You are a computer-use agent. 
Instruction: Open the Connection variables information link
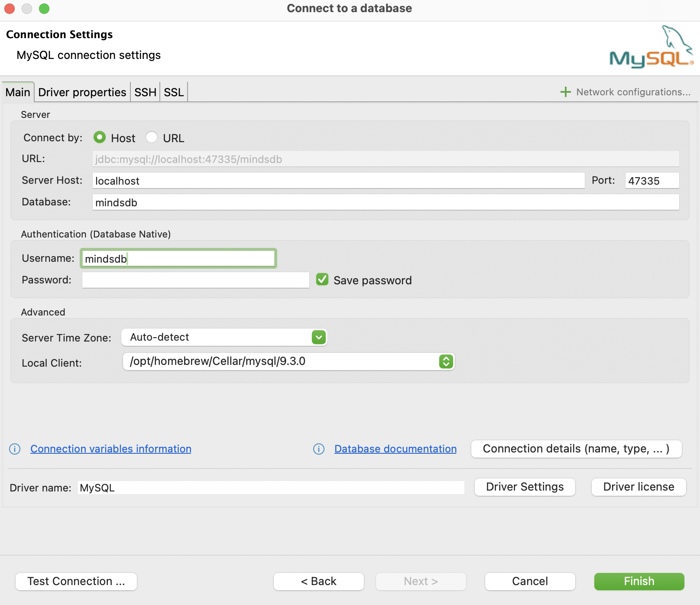click(x=111, y=449)
